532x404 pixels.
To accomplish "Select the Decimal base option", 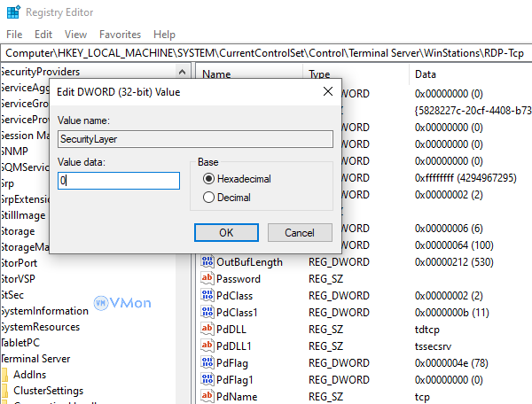I will 209,198.
